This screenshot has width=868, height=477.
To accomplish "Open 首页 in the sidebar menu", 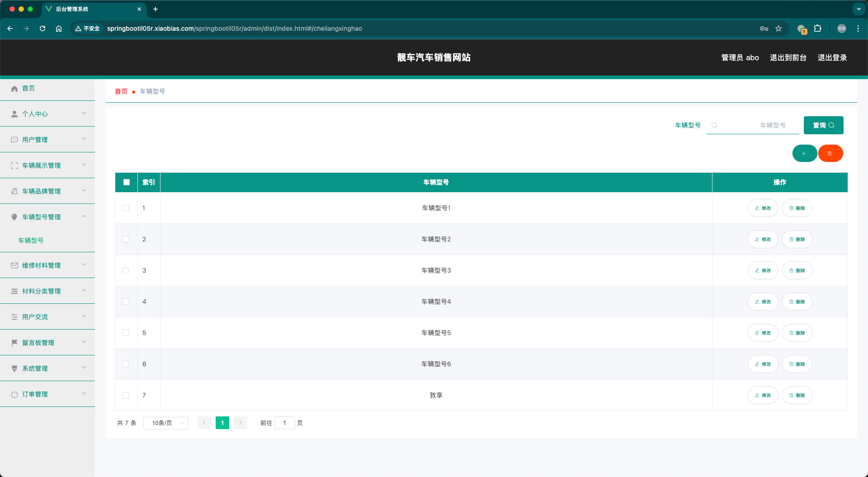I will click(x=47, y=89).
